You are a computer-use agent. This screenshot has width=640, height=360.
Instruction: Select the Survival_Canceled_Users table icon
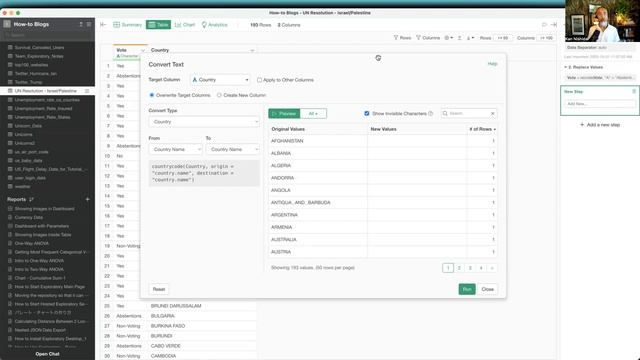pos(10,47)
